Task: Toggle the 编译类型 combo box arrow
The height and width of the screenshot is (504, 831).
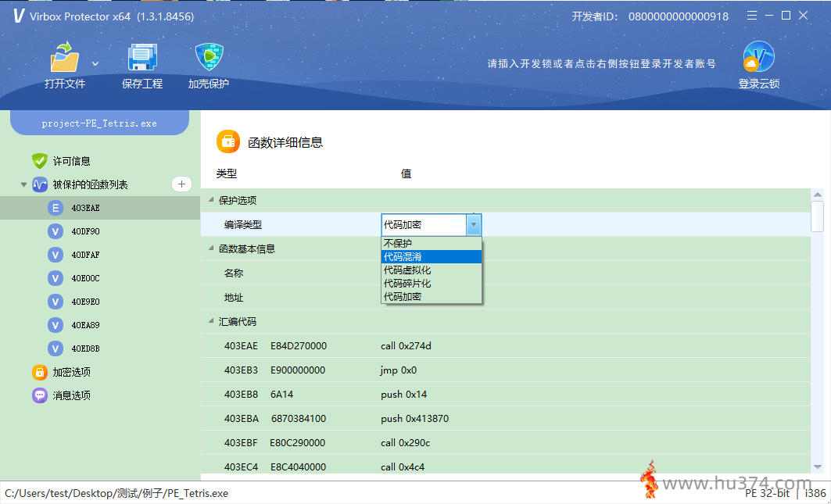Action: click(x=474, y=225)
